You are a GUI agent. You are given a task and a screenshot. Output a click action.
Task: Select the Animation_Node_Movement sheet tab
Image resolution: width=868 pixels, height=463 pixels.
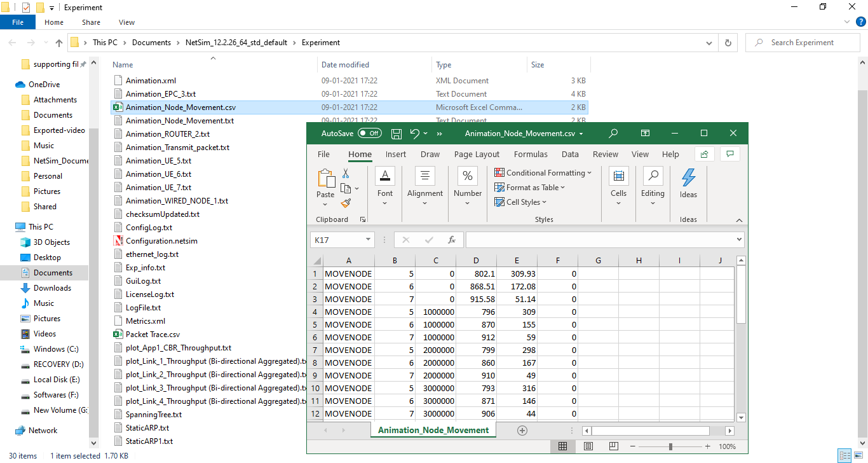point(433,431)
